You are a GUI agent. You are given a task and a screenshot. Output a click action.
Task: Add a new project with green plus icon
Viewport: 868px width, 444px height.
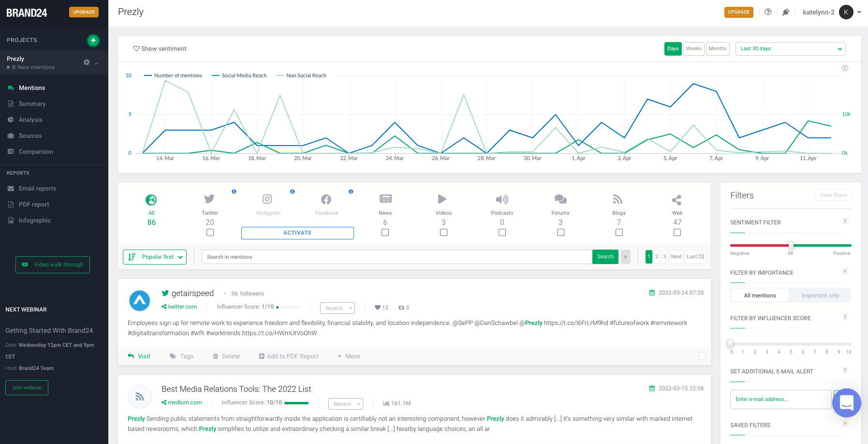[93, 40]
